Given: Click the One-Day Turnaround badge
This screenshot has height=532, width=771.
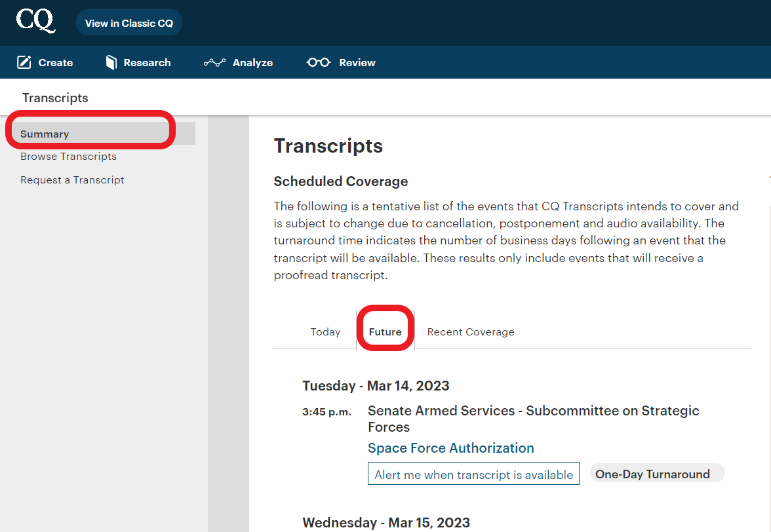Looking at the screenshot, I should pyautogui.click(x=652, y=474).
